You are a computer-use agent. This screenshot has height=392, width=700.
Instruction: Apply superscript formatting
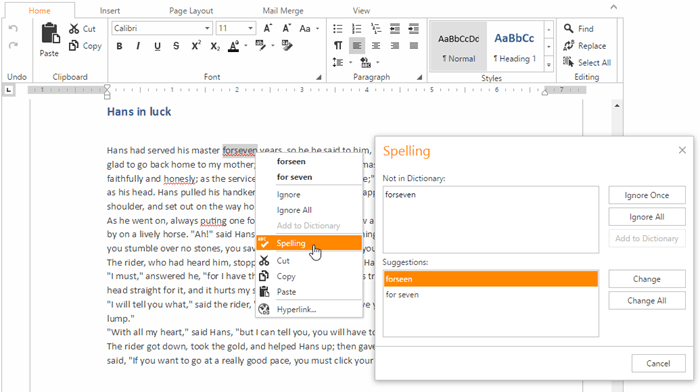(196, 46)
